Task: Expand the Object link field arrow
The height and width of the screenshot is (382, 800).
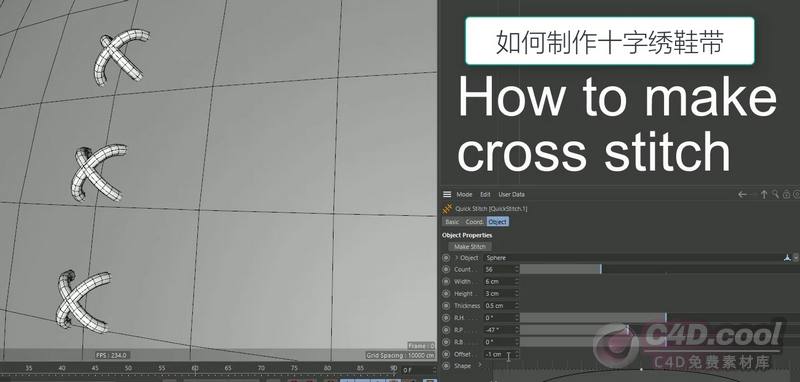Action: [x=457, y=258]
